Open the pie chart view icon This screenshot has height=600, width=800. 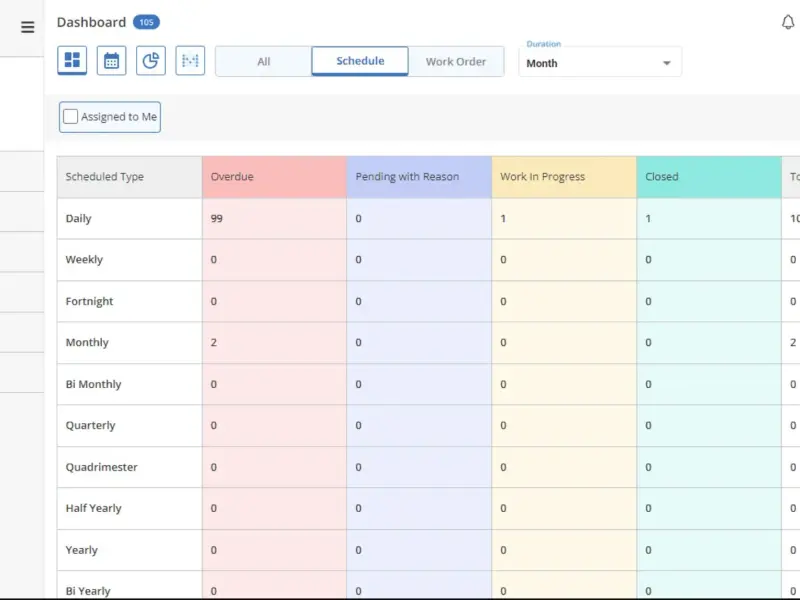pos(151,61)
